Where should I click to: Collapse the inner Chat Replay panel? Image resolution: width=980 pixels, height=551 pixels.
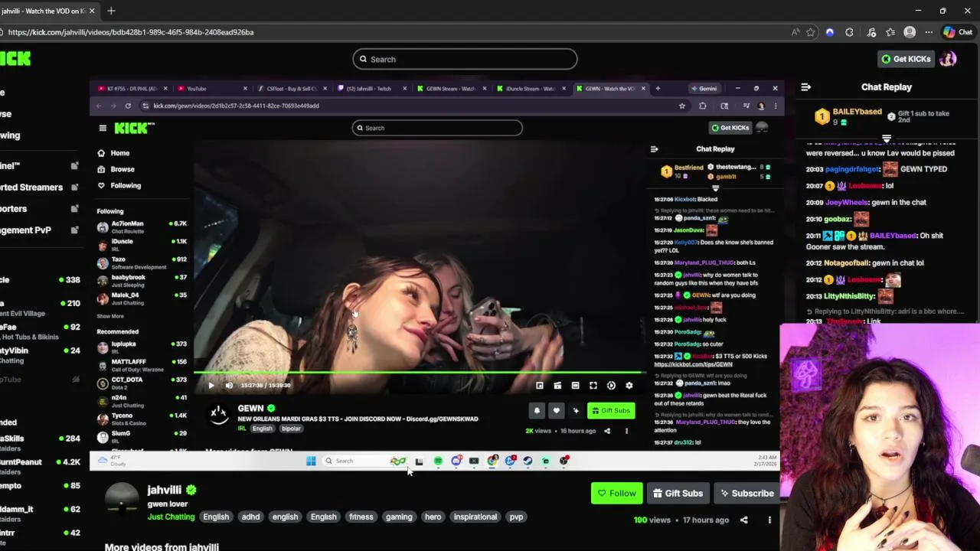[x=654, y=149]
